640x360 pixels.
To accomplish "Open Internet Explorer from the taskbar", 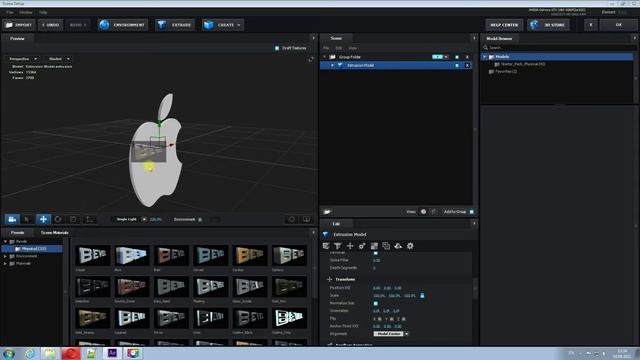I will tap(29, 353).
